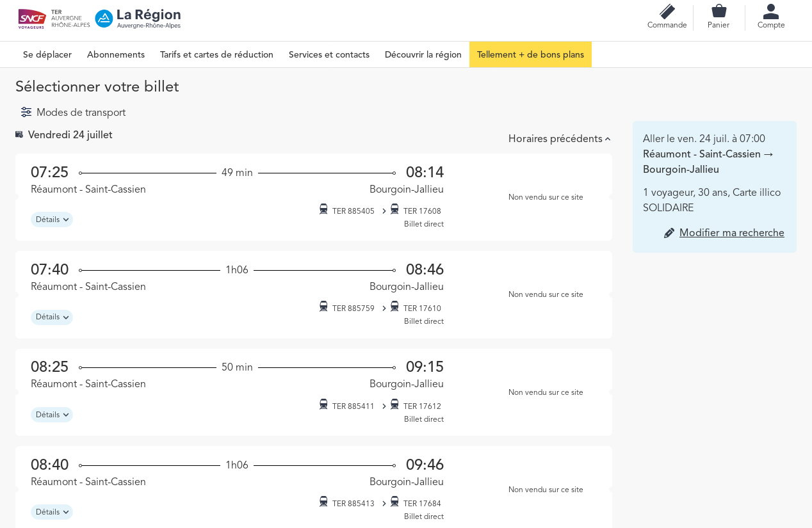Click the TER 17684 train number
The width and height of the screenshot is (812, 528).
(x=422, y=504)
